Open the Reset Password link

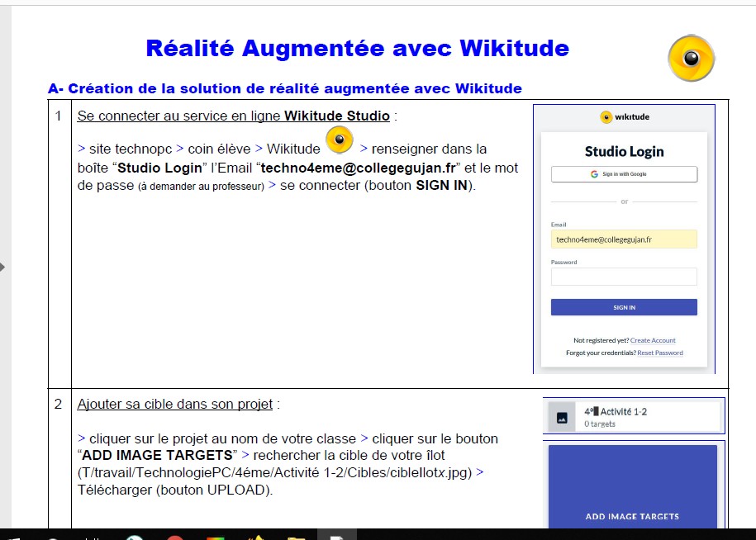[x=660, y=353]
